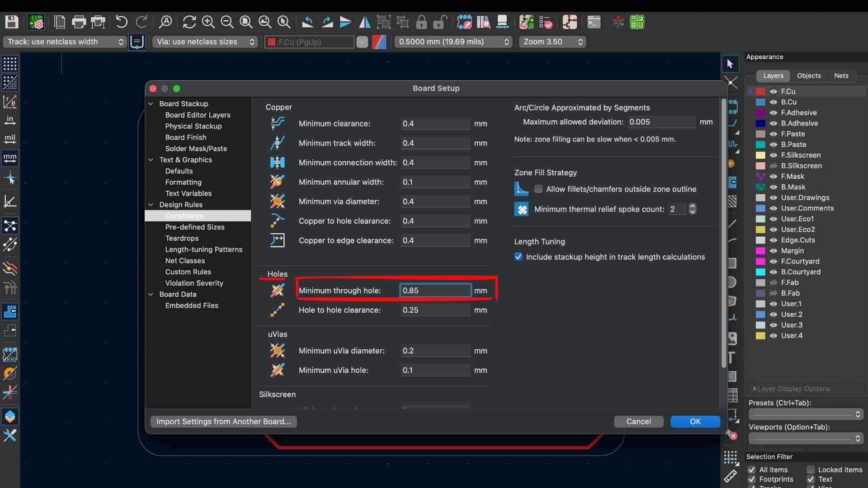Enable Allow fillets/chamfers outside zone outline

(538, 189)
